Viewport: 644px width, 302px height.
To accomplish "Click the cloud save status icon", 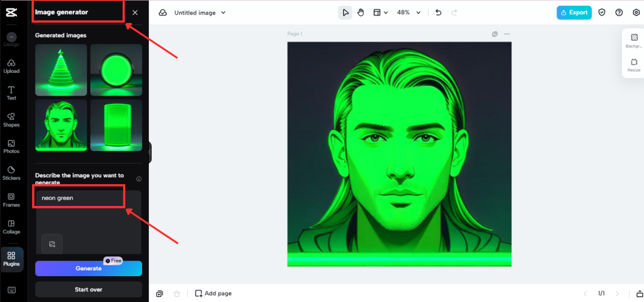I will point(163,13).
